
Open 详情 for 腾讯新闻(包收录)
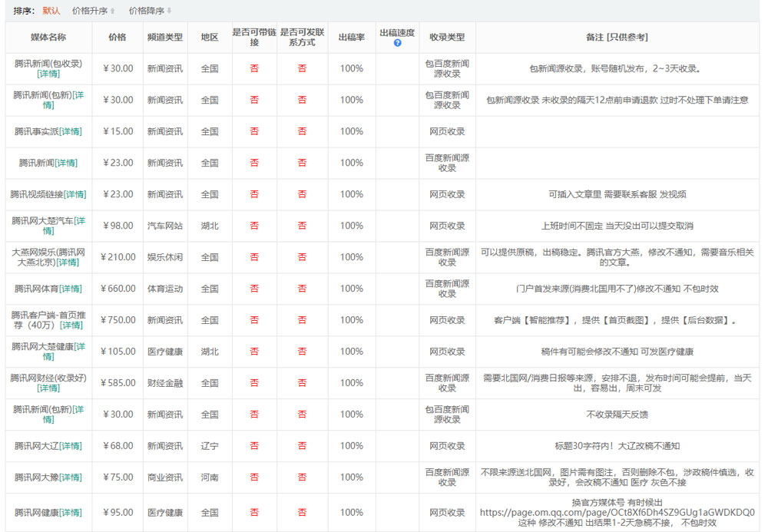(x=48, y=74)
